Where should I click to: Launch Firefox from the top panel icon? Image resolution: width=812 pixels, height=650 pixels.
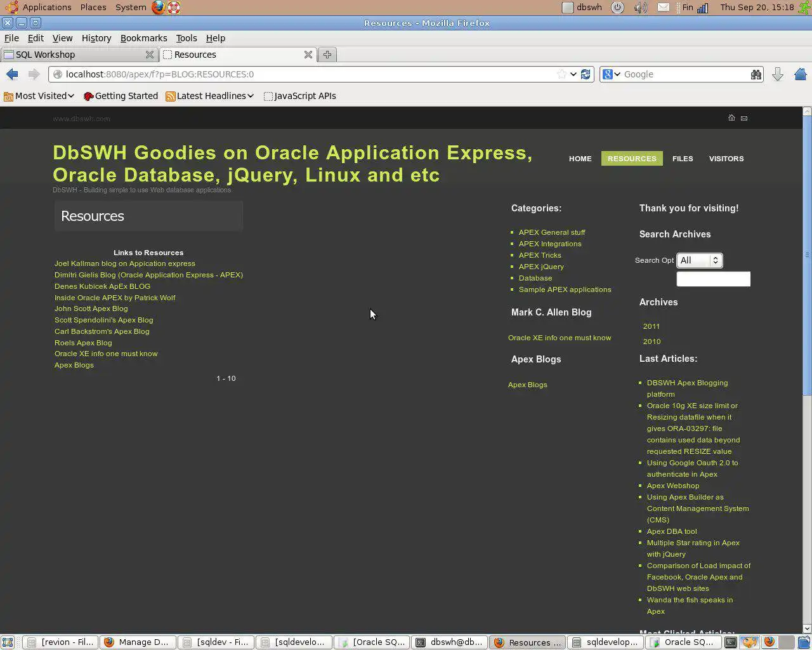pos(158,8)
